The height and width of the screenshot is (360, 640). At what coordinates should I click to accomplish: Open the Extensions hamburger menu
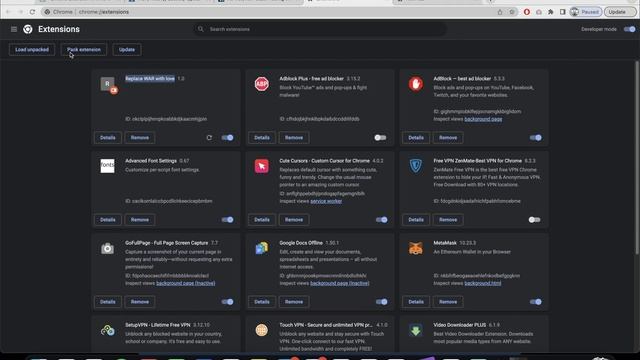coord(14,29)
